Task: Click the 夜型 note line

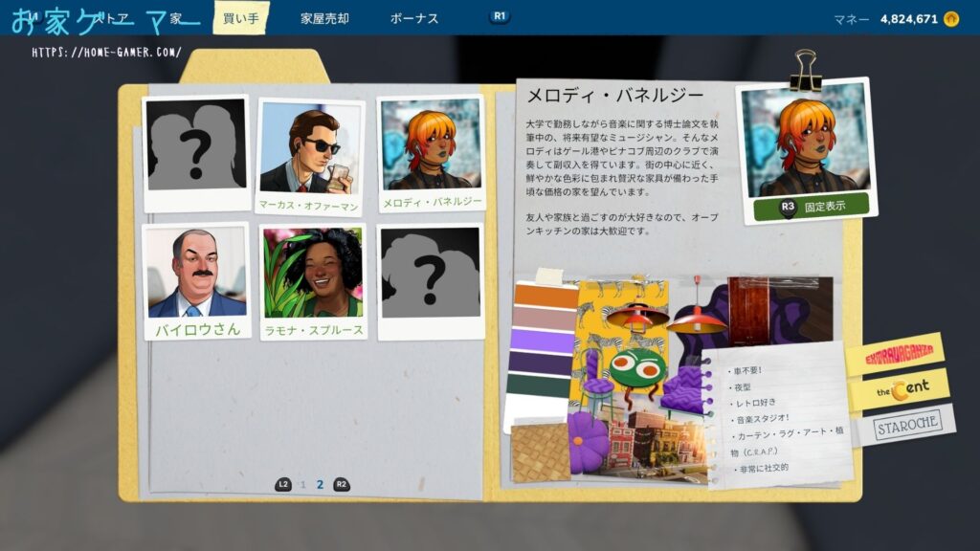Action: point(740,387)
